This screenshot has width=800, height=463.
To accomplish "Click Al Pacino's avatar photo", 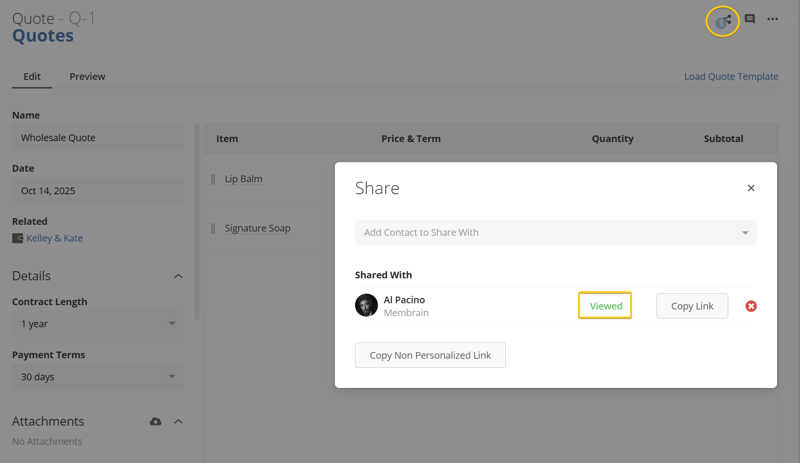I will (366, 305).
